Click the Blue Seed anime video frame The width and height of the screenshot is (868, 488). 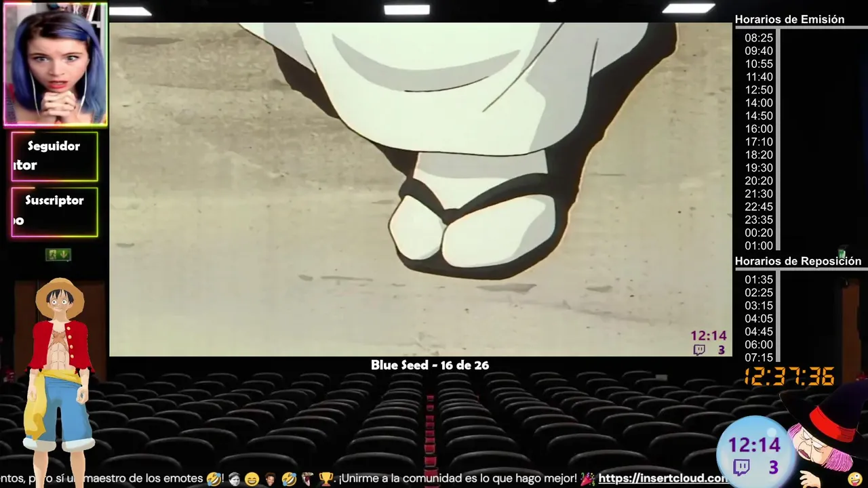[420, 189]
